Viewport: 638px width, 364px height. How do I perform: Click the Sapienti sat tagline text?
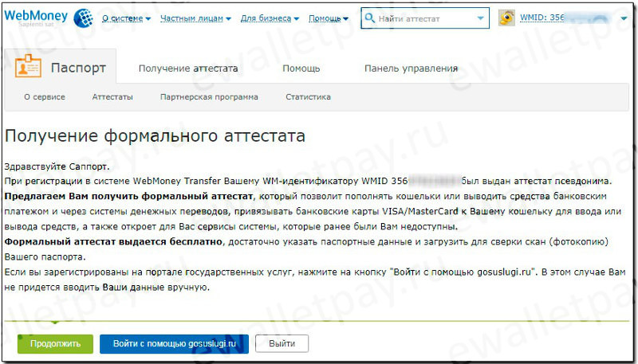[x=35, y=25]
